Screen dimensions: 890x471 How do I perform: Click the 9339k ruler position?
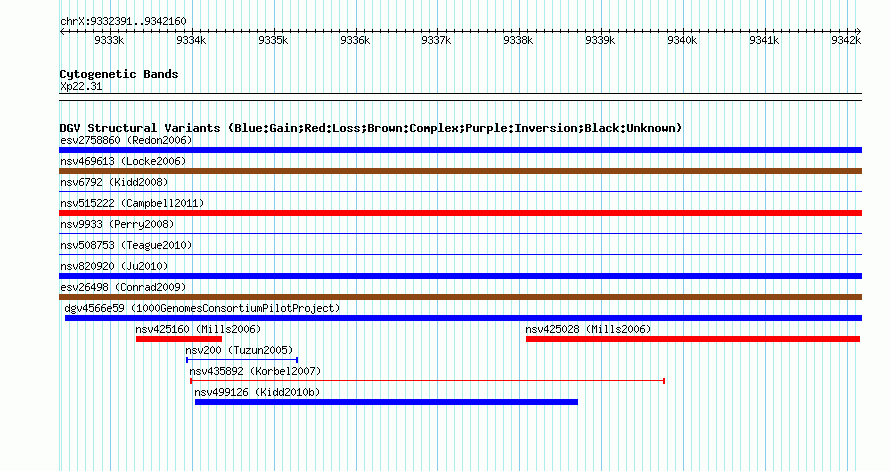point(600,40)
